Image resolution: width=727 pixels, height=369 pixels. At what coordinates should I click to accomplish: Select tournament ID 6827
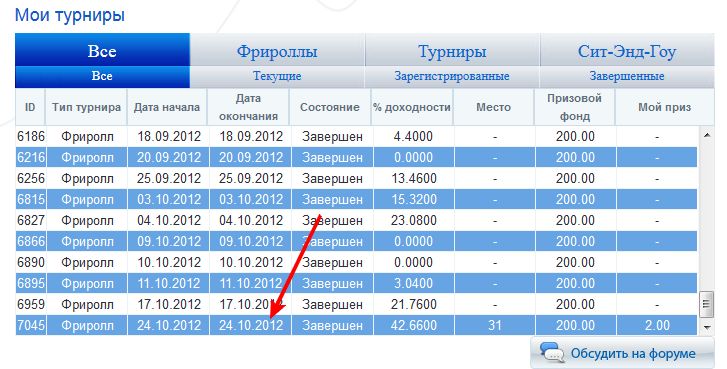pos(31,220)
